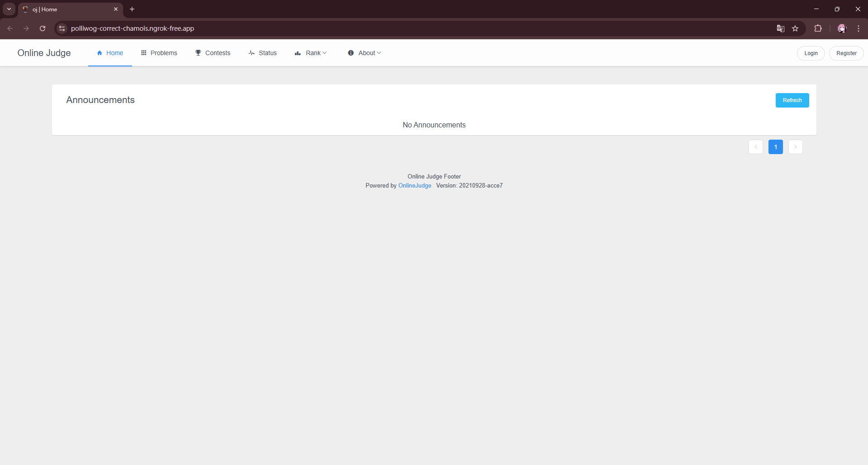Go to the Problems menu item
The height and width of the screenshot is (465, 868).
point(159,53)
